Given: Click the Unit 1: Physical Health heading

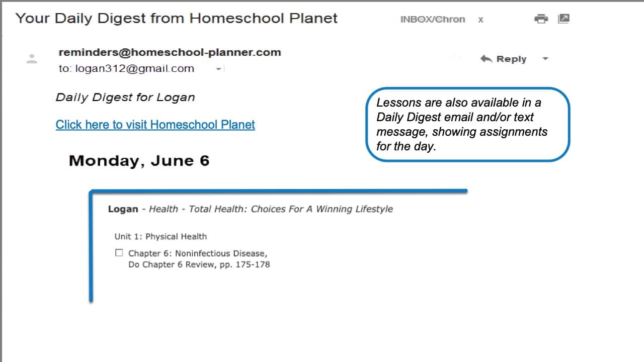Looking at the screenshot, I should pos(160,236).
